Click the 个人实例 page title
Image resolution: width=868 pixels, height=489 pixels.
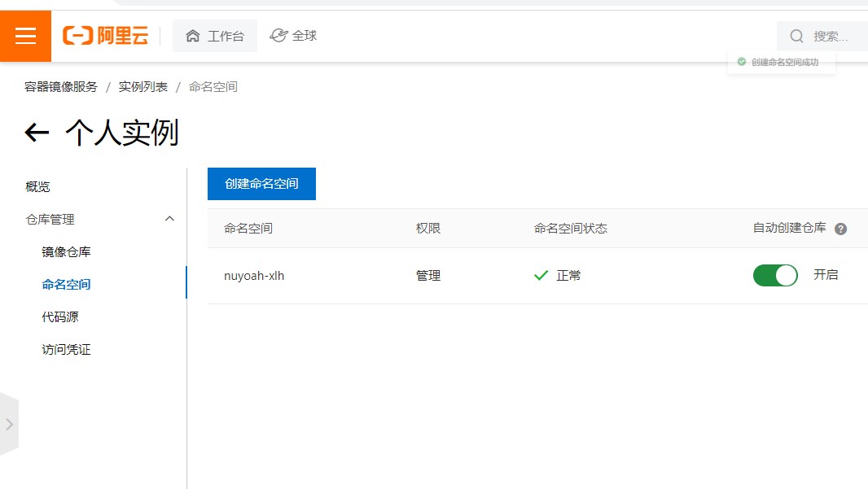pyautogui.click(x=122, y=133)
